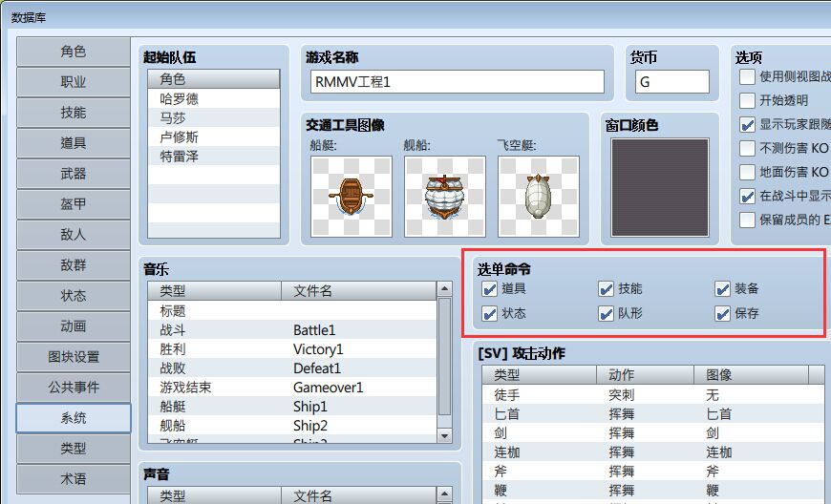The image size is (831, 504).
Task: Toggle the 状态 menu command checkbox
Action: [489, 313]
